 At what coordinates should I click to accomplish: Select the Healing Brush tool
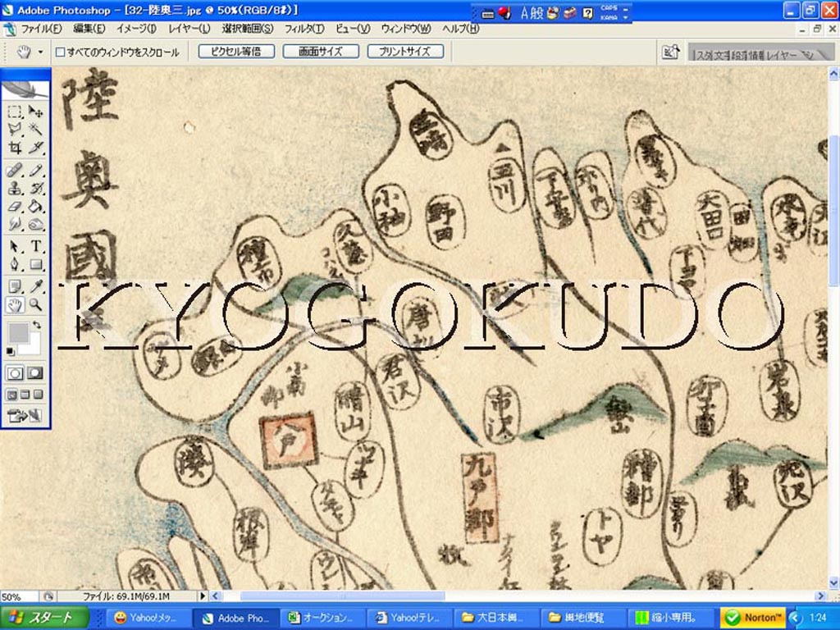(x=15, y=171)
